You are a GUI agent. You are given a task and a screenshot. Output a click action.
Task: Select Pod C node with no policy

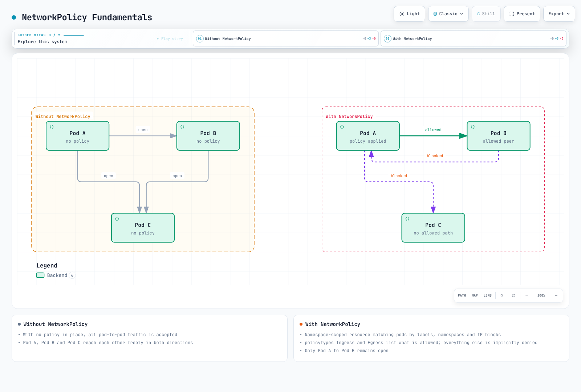[143, 228]
